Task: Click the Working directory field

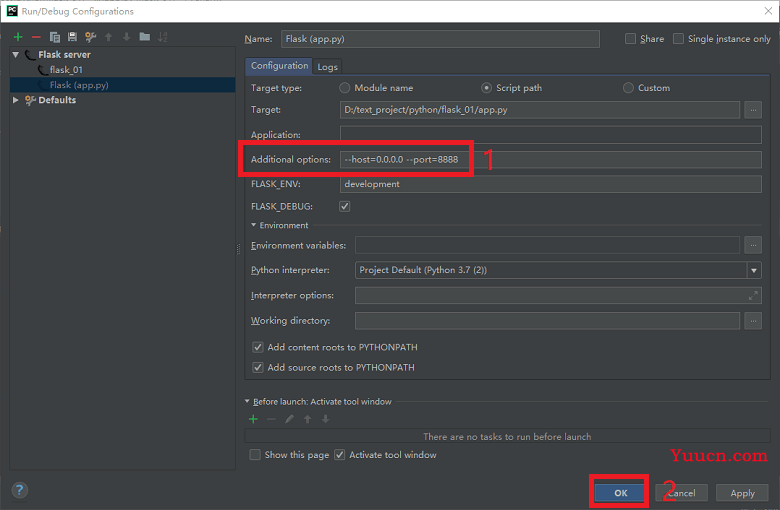Action: click(547, 321)
